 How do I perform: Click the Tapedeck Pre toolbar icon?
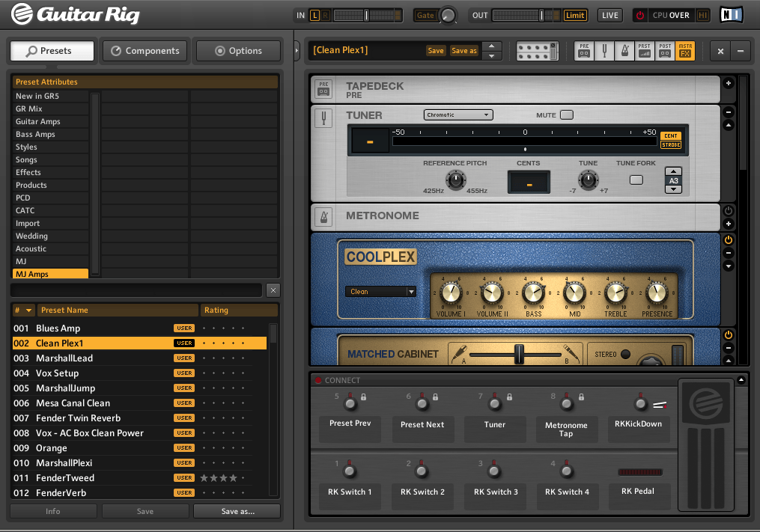point(584,51)
